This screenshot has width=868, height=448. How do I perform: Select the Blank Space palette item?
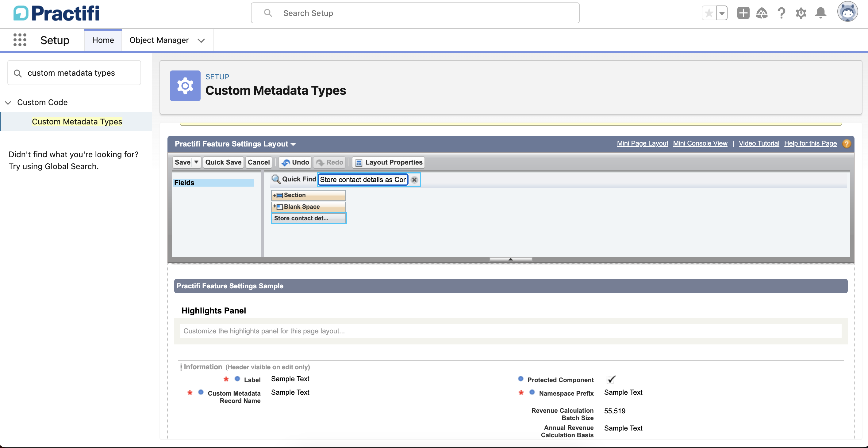(x=308, y=207)
